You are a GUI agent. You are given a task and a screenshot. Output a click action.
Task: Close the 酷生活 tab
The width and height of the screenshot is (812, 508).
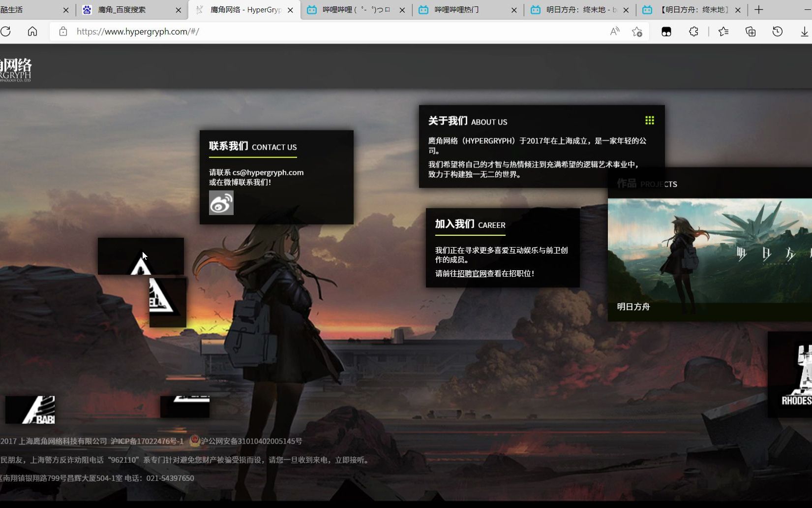coord(66,10)
